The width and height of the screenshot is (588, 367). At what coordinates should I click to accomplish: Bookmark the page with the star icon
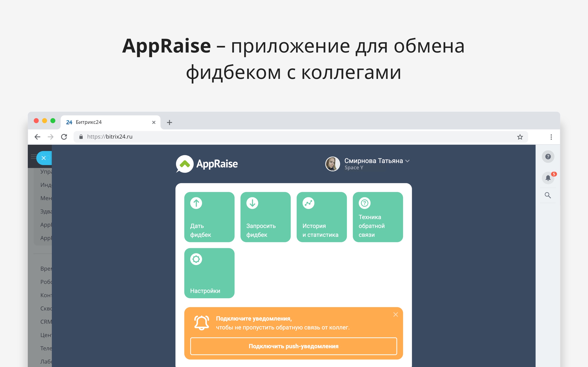click(520, 137)
